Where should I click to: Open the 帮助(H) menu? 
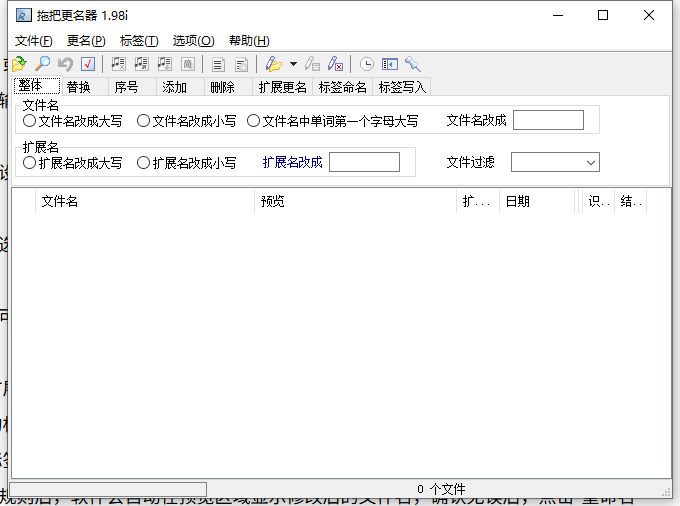tap(249, 41)
